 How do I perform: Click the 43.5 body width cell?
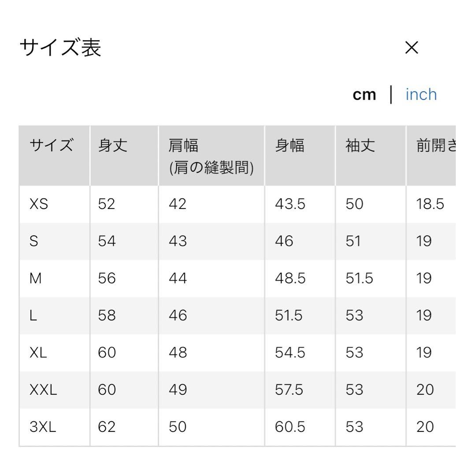click(x=290, y=205)
